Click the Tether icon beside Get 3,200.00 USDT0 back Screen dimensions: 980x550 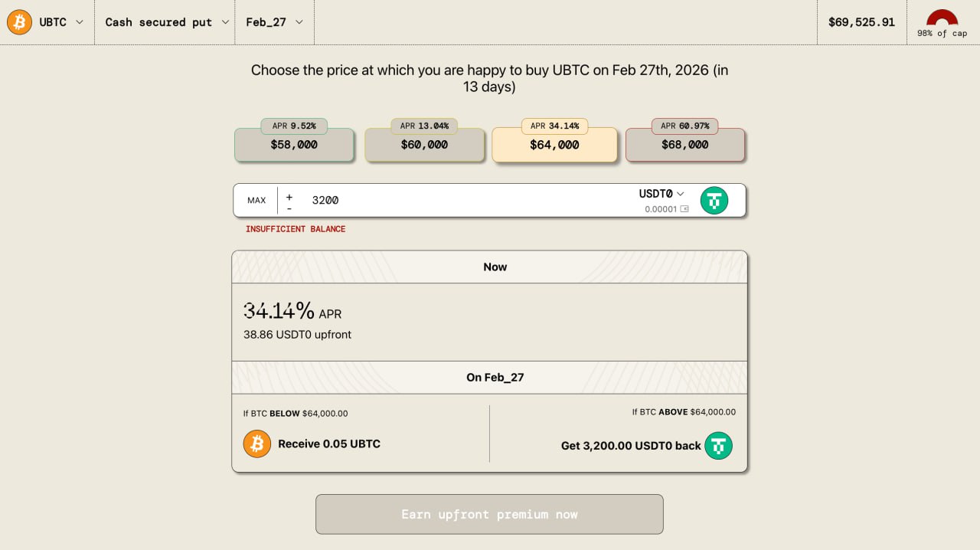coord(718,445)
